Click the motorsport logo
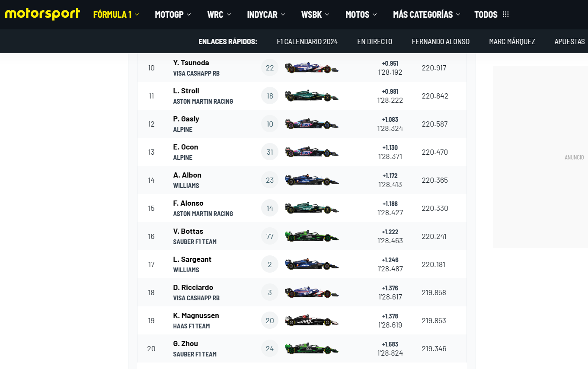The width and height of the screenshot is (588, 369). [x=42, y=14]
